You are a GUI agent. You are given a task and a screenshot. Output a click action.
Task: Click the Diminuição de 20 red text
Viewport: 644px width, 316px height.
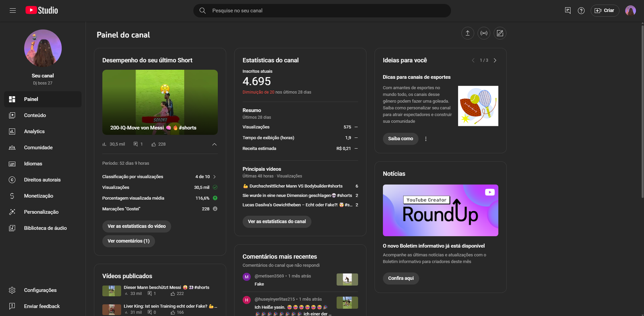tap(258, 92)
